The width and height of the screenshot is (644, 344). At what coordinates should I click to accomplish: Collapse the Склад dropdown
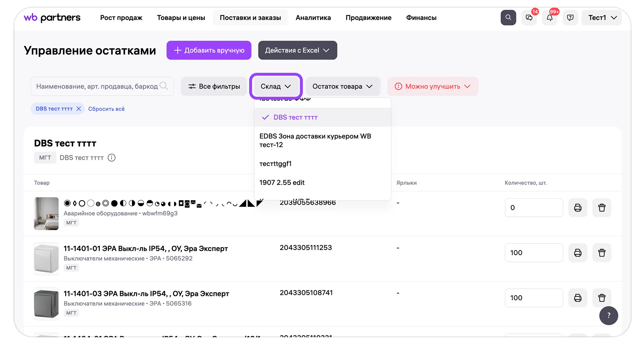coord(276,86)
